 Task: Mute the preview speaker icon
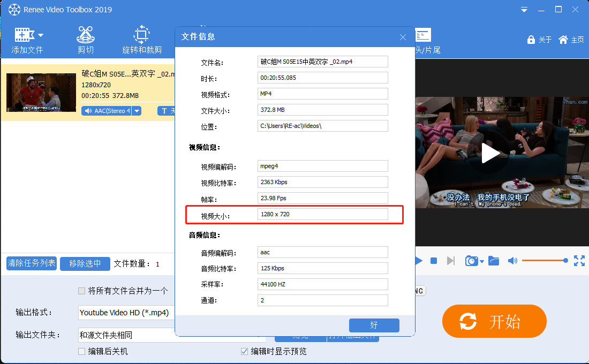512,261
